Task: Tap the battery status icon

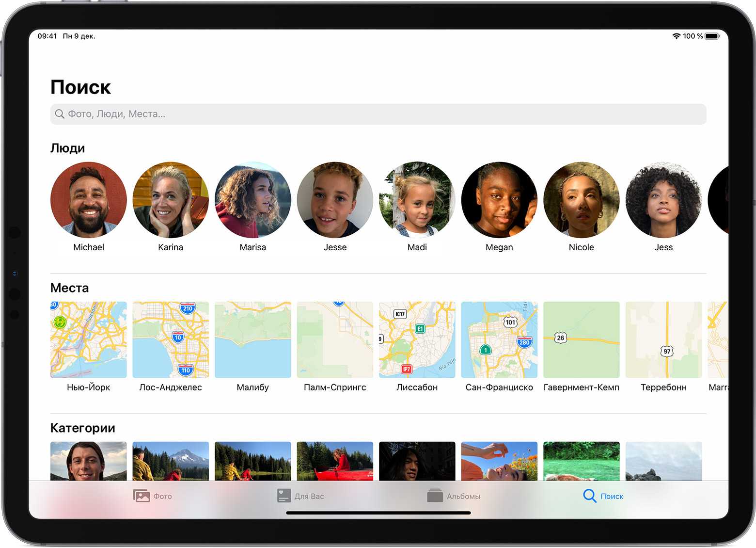Action: [x=712, y=36]
